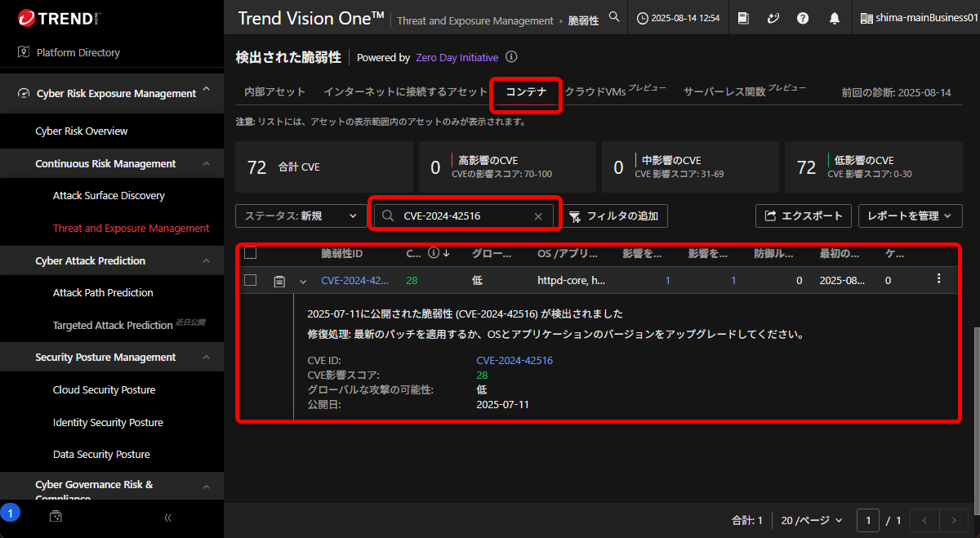Switch to インターネットに接続するアセット tab
The image size is (980, 538).
point(405,92)
